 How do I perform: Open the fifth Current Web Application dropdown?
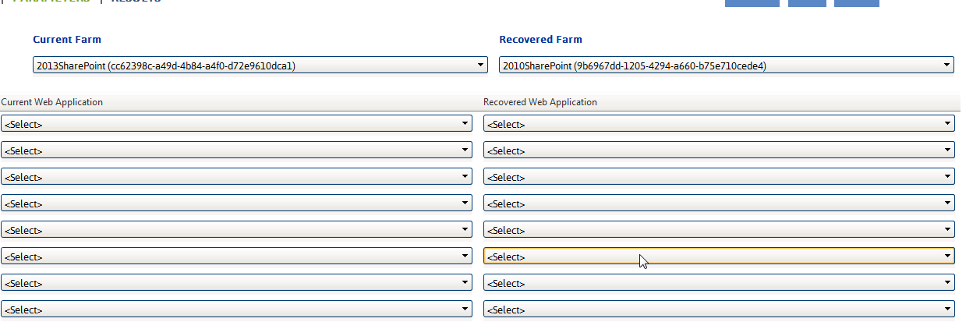click(x=236, y=229)
